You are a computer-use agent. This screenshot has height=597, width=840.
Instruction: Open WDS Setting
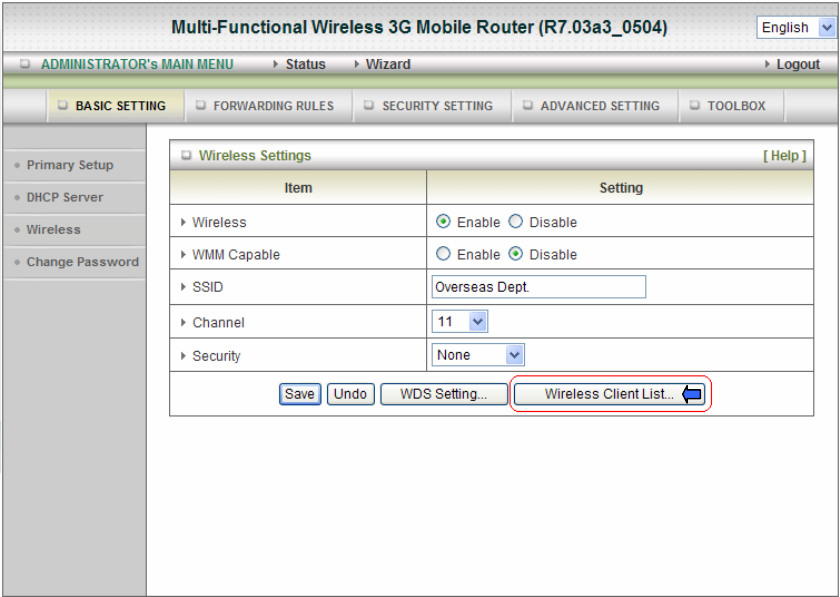(x=444, y=394)
